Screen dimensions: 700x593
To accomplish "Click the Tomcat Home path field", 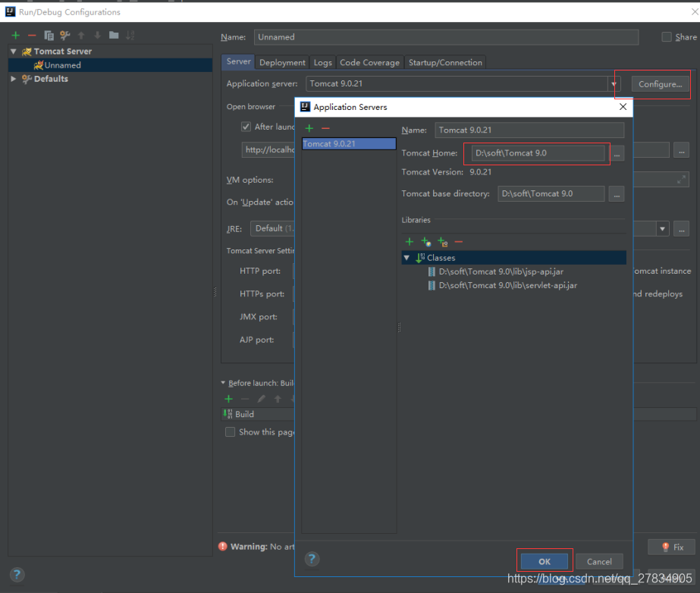I will [x=538, y=153].
